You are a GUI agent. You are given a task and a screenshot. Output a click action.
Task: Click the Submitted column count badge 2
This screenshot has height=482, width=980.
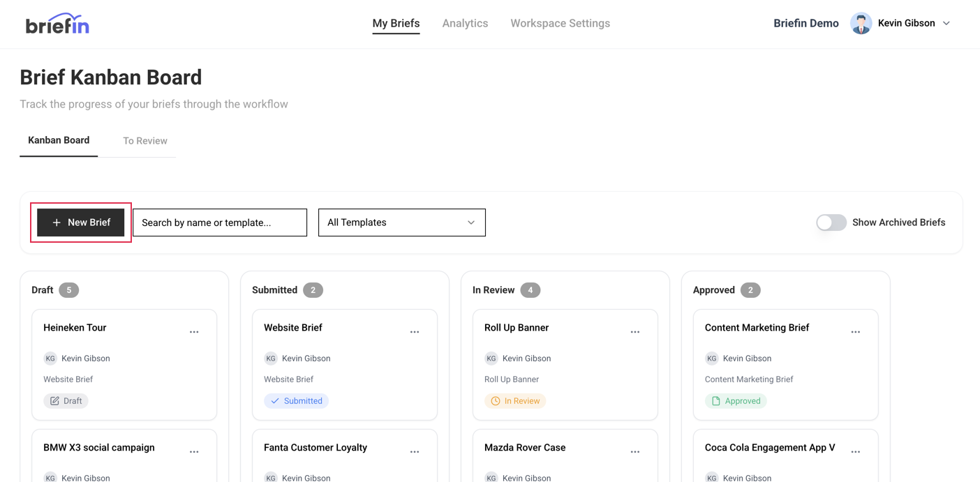pyautogui.click(x=313, y=290)
